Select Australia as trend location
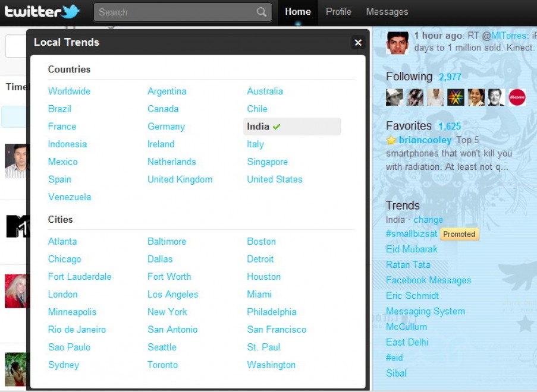Viewport: 537px width, 392px height. click(265, 91)
